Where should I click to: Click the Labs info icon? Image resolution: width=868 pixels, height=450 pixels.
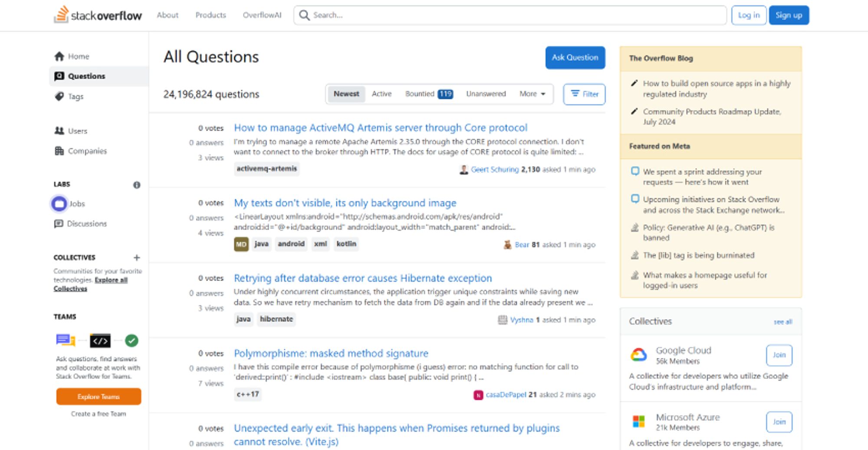(x=137, y=185)
